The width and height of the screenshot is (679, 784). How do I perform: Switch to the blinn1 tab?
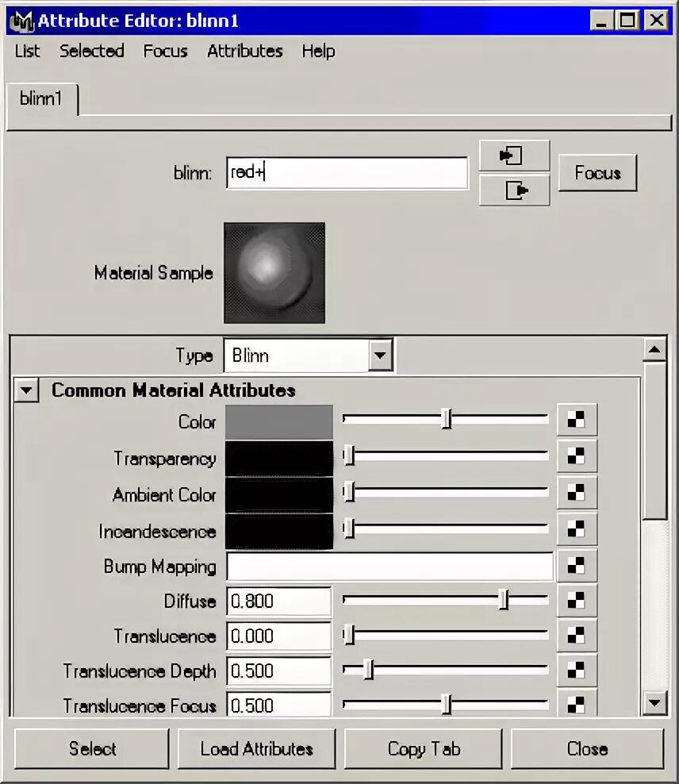(x=40, y=99)
